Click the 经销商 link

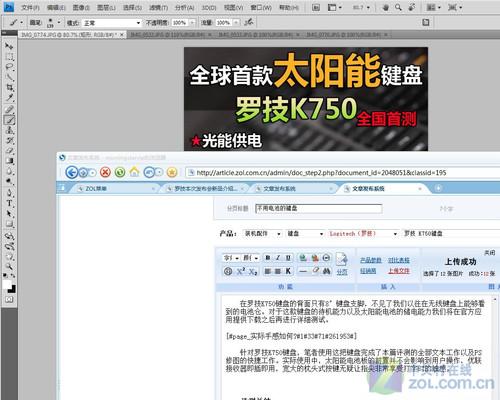tap(368, 271)
